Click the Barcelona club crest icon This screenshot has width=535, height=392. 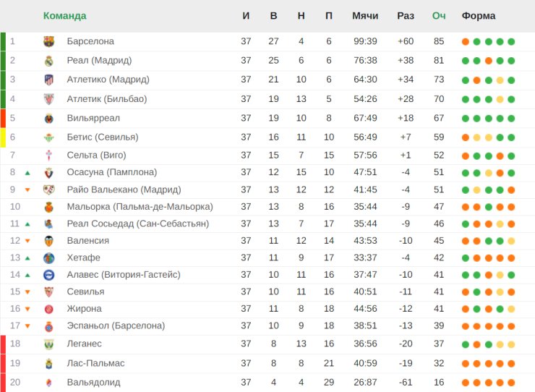point(49,41)
